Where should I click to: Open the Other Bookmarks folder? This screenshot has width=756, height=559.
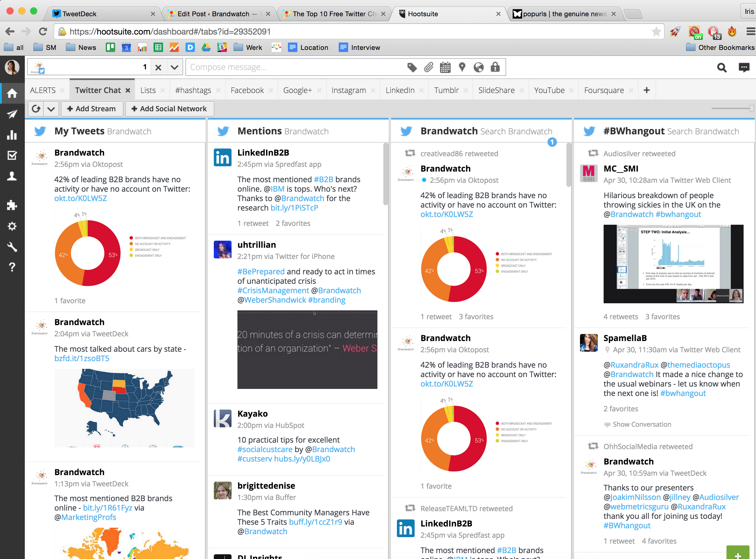pyautogui.click(x=720, y=48)
